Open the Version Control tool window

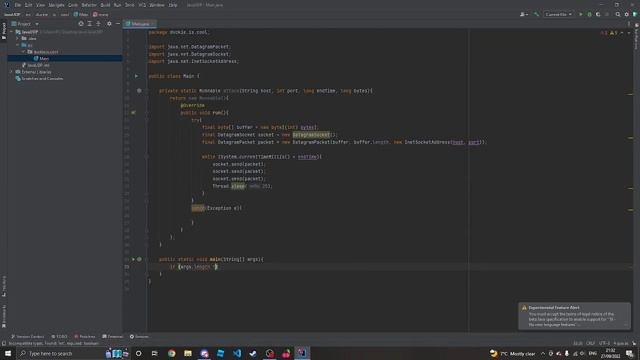point(27,336)
